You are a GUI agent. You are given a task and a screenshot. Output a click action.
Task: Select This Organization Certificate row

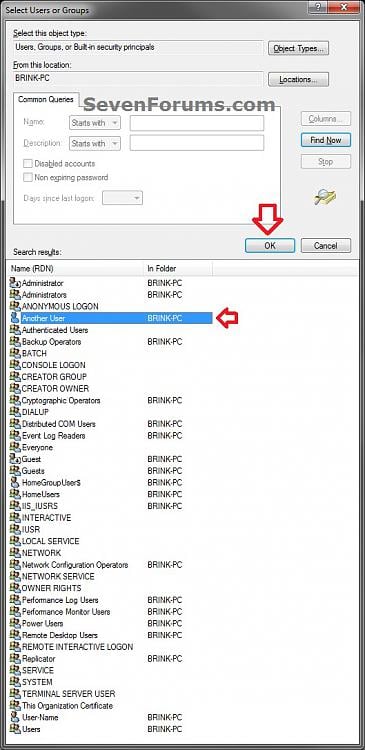pos(110,706)
